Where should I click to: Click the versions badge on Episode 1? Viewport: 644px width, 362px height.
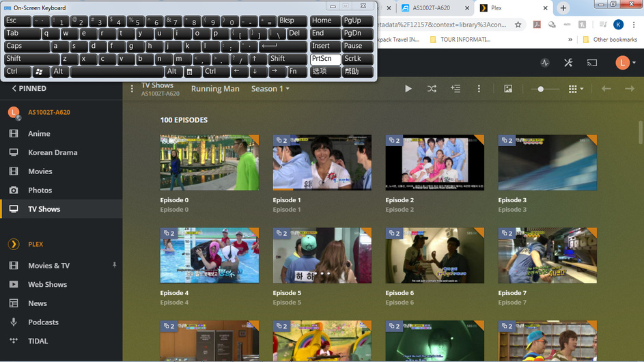click(282, 141)
